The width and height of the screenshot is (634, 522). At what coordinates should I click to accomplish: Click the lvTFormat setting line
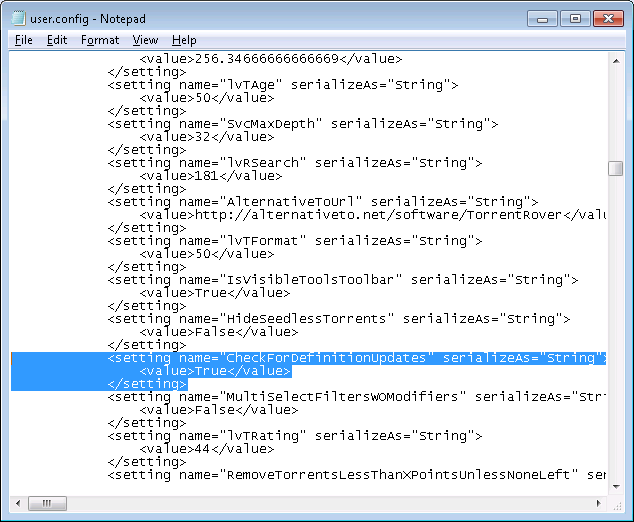tap(295, 241)
